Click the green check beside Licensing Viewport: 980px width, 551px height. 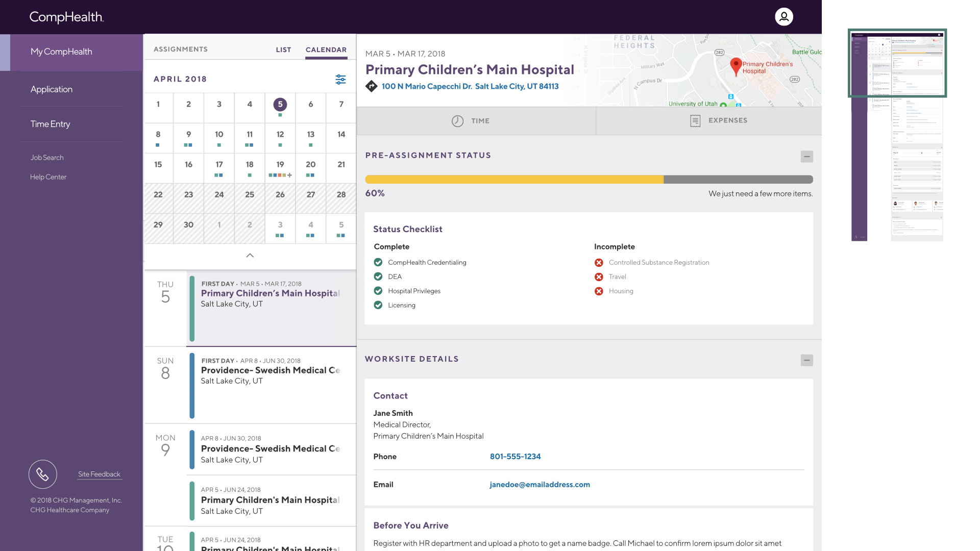(378, 305)
